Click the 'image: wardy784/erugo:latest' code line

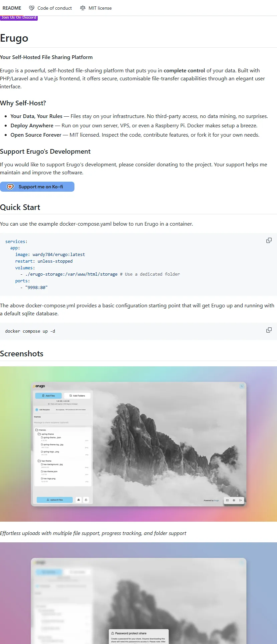(x=50, y=255)
